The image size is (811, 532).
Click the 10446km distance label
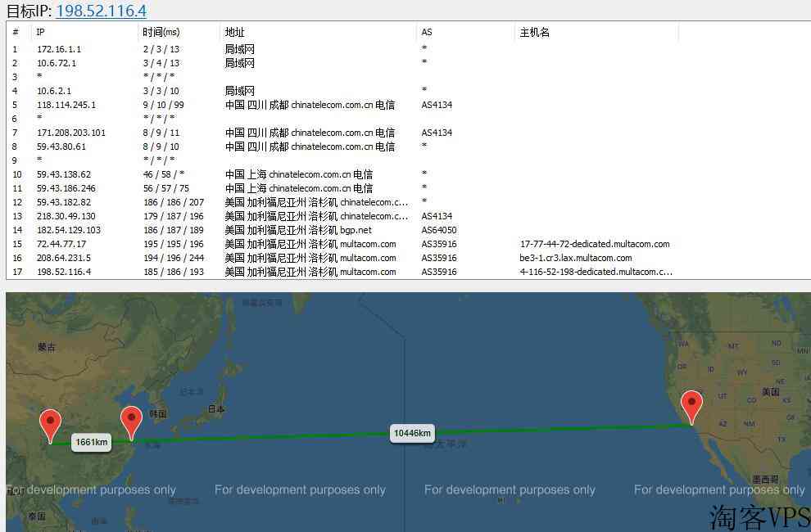[412, 433]
